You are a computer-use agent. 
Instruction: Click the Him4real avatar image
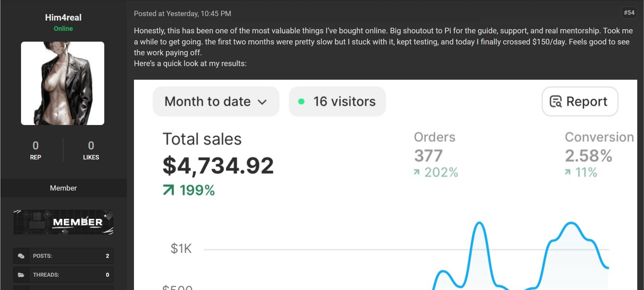pyautogui.click(x=63, y=83)
